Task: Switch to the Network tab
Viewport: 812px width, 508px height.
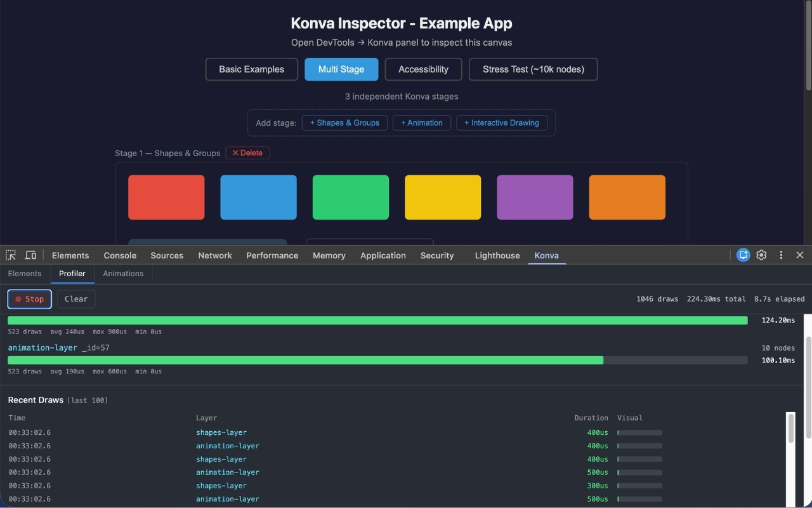Action: tap(215, 255)
